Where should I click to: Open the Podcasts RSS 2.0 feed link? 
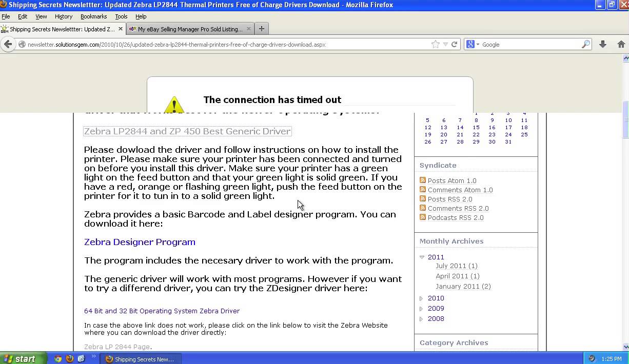tap(456, 217)
